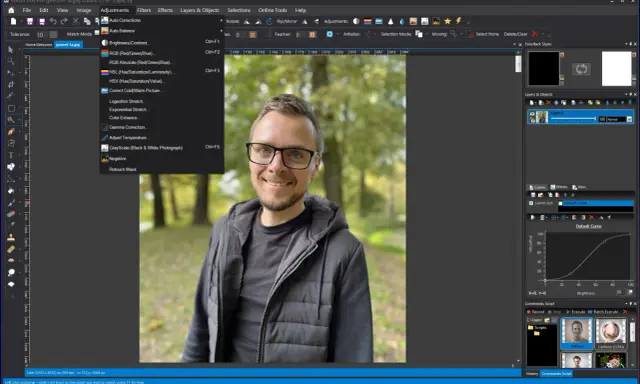Image resolution: width=640 pixels, height=384 pixels.
Task: Select the Eraser tool in the toolbox
Action: 11,214
